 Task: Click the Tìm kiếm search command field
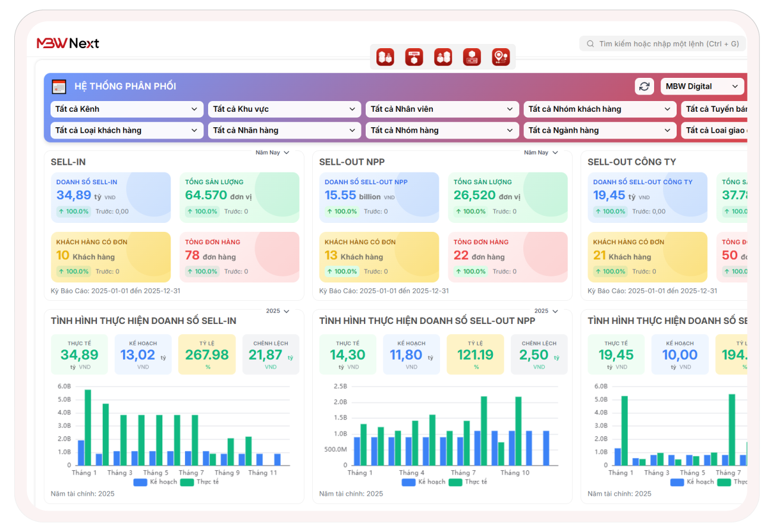pos(663,43)
